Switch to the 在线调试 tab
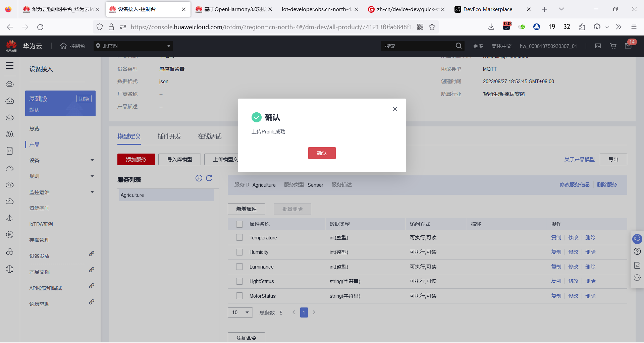The width and height of the screenshot is (644, 343). 210,136
